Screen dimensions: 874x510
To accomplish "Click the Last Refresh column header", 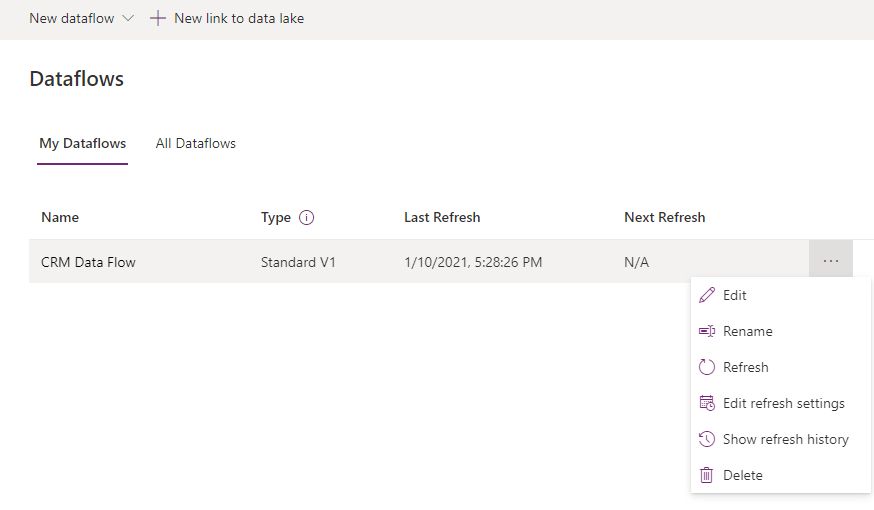I will (x=442, y=217).
